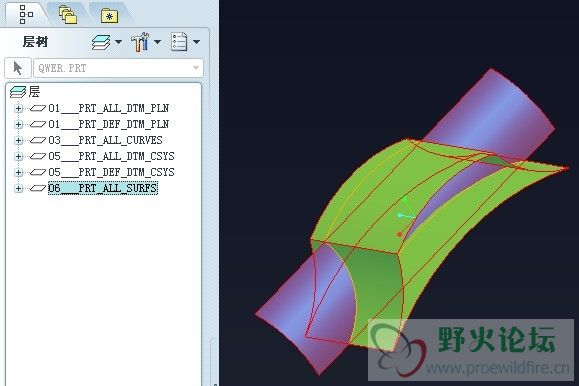Open the settings tool dropdown arrow

157,42
